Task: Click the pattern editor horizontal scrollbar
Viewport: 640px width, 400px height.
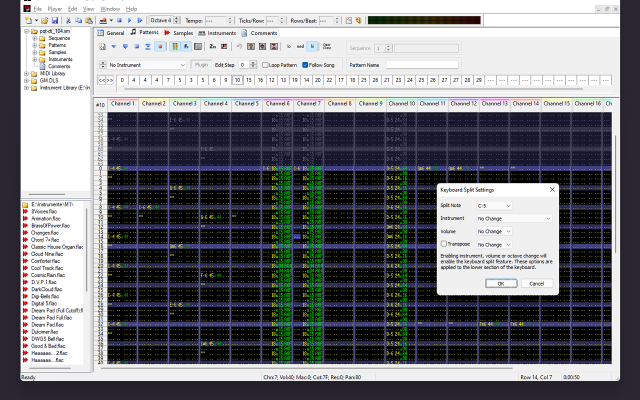Action: [x=306, y=368]
